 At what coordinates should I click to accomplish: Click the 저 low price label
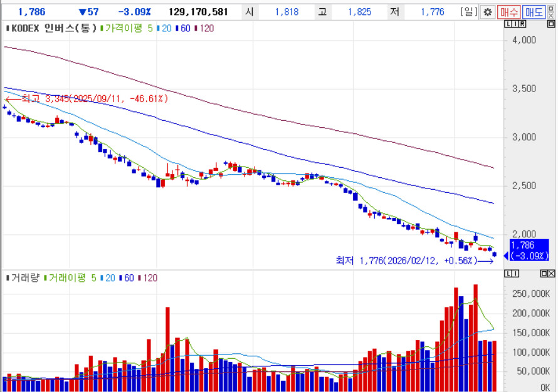click(394, 12)
